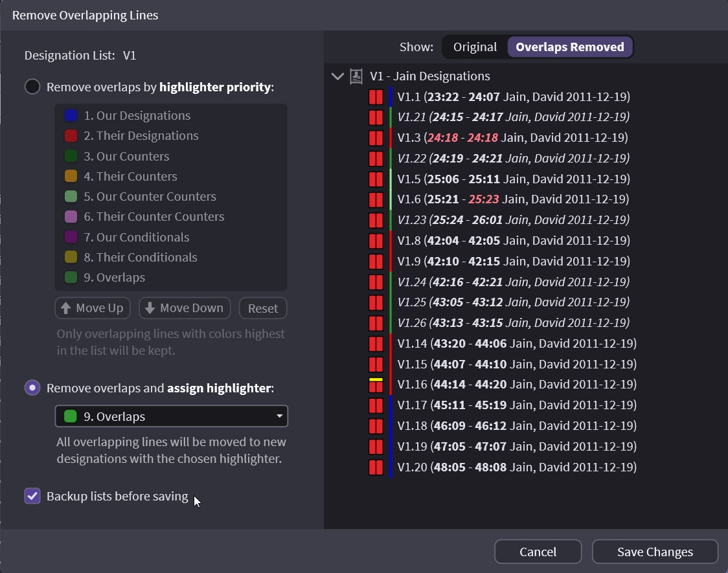
Task: Click the red icon next to V1.1
Action: tap(376, 97)
